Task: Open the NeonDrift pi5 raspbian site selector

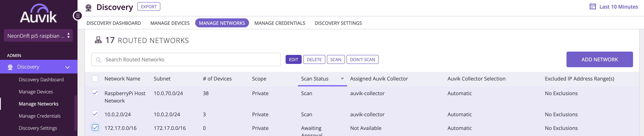Action: (x=39, y=35)
